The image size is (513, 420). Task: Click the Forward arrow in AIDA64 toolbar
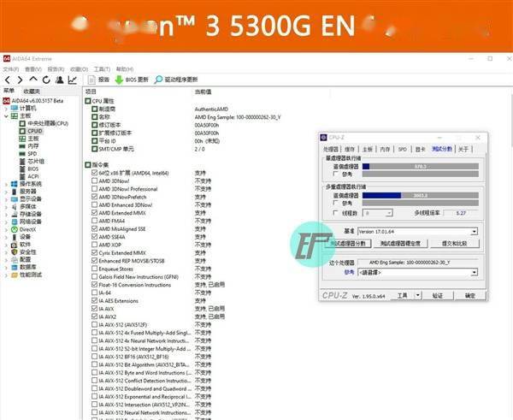[20, 80]
